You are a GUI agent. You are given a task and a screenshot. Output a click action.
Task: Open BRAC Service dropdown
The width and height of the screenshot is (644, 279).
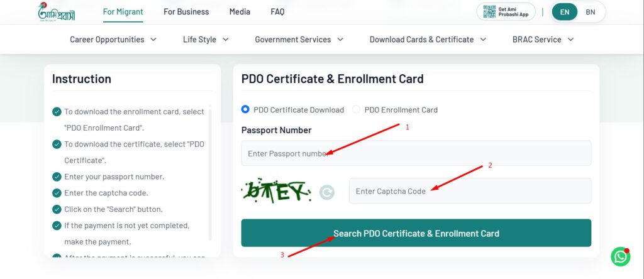pos(543,40)
